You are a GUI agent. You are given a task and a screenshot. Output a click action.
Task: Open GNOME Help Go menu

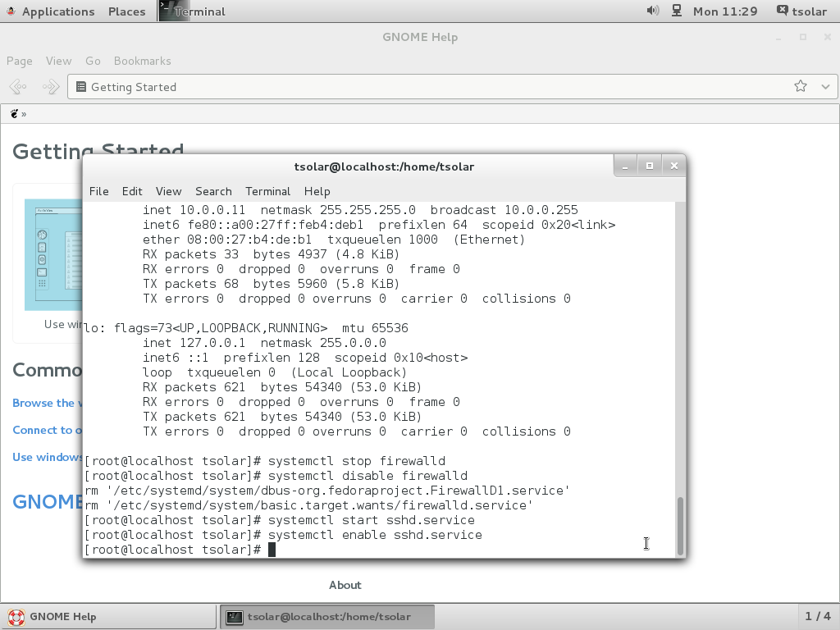(93, 61)
